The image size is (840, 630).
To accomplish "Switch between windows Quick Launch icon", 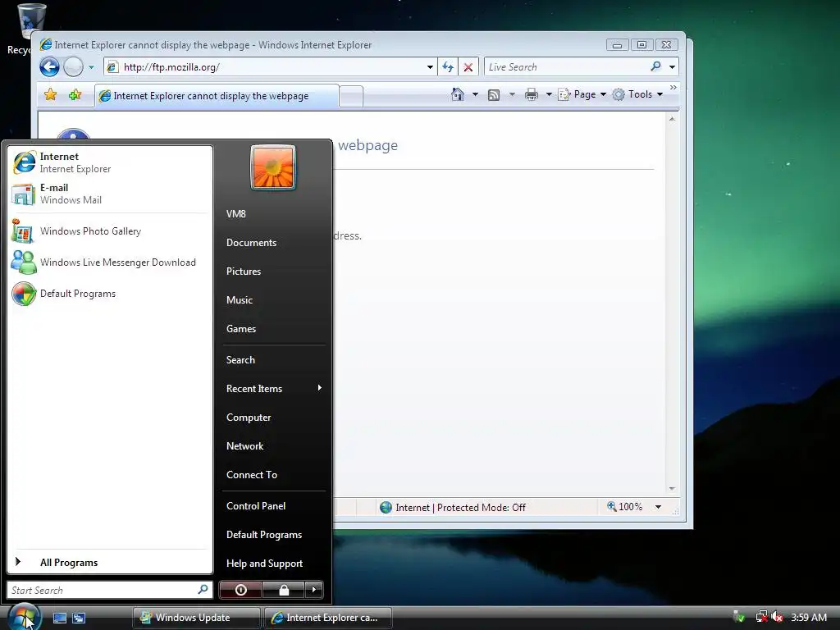I will coord(79,618).
